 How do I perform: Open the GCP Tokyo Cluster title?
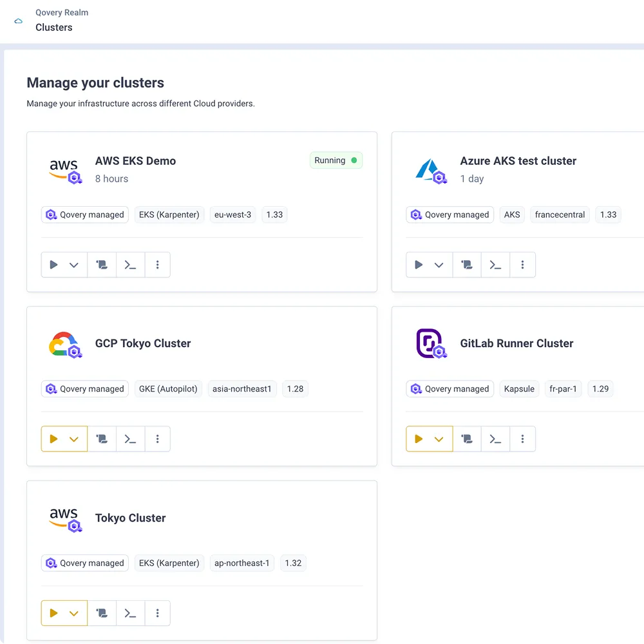143,343
